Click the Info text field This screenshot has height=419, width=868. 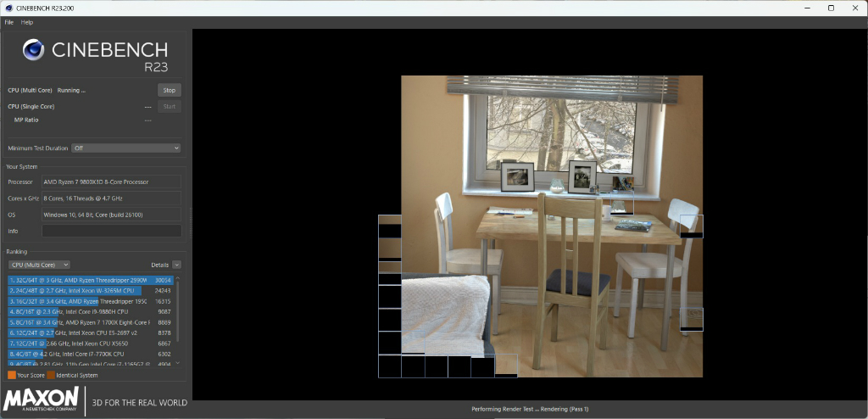point(111,231)
